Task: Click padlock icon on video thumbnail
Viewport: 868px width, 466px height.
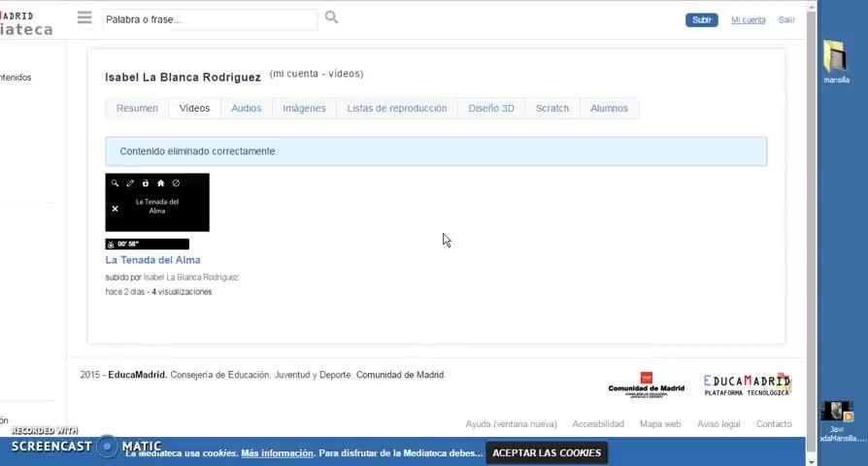Action: pyautogui.click(x=146, y=183)
